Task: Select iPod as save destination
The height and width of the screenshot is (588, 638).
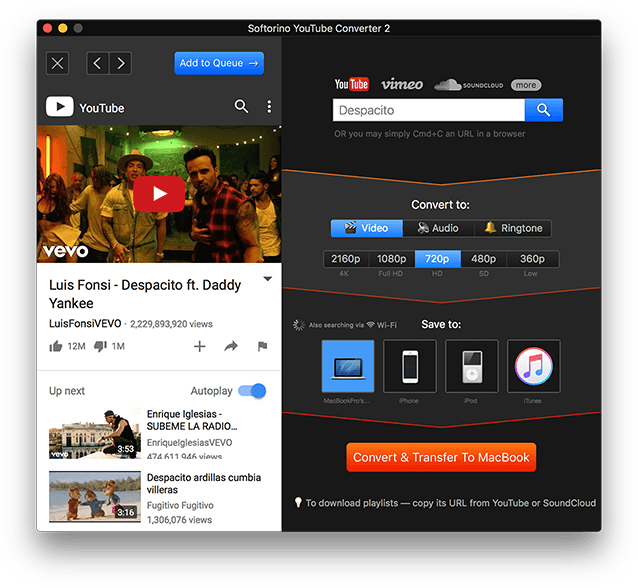Action: pyautogui.click(x=472, y=366)
